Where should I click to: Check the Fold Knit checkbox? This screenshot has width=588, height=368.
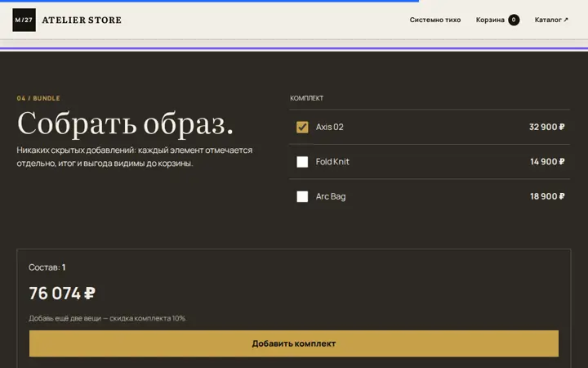(302, 162)
